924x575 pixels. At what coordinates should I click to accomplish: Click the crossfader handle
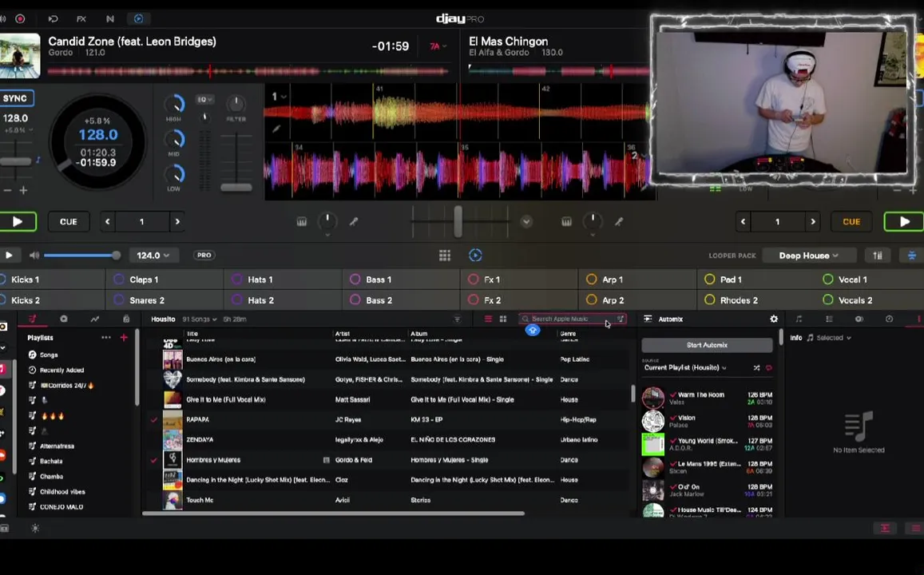458,221
